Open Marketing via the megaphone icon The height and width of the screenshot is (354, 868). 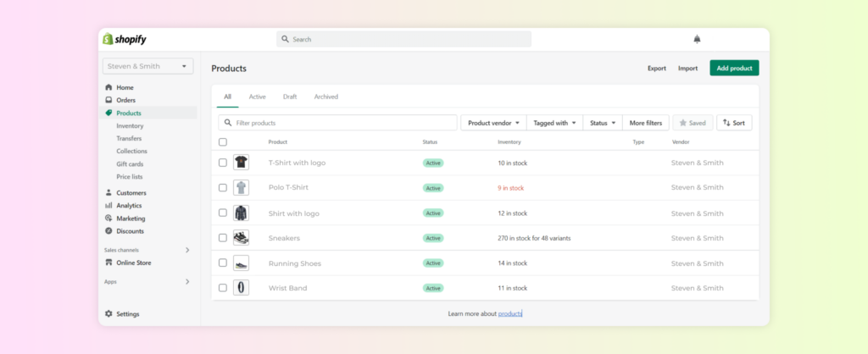pos(108,218)
